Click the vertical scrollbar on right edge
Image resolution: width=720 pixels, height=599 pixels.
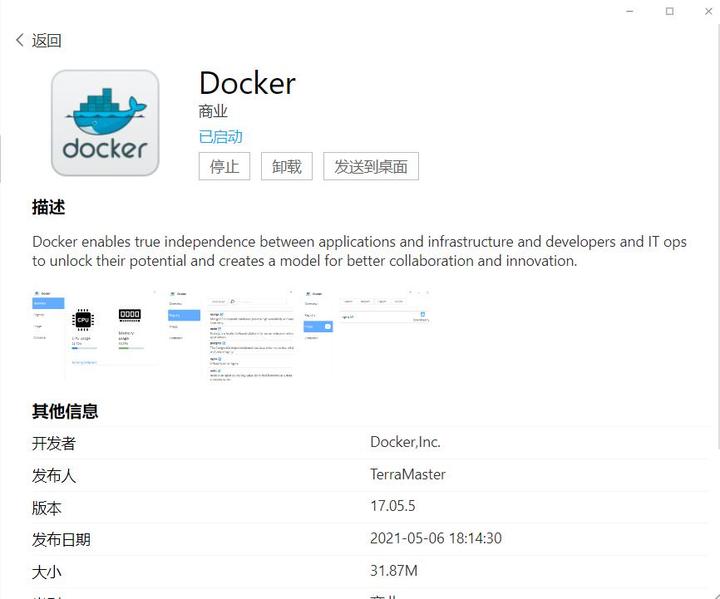718,237
